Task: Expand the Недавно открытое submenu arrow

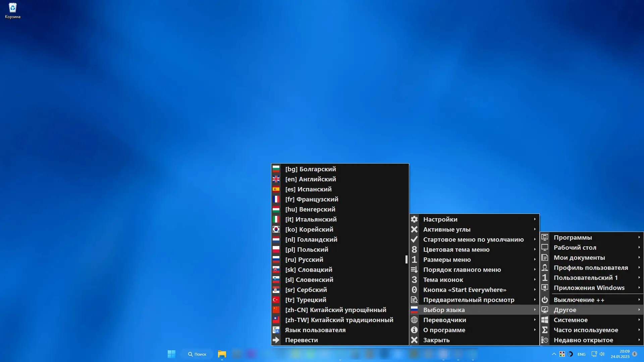Action: point(639,340)
